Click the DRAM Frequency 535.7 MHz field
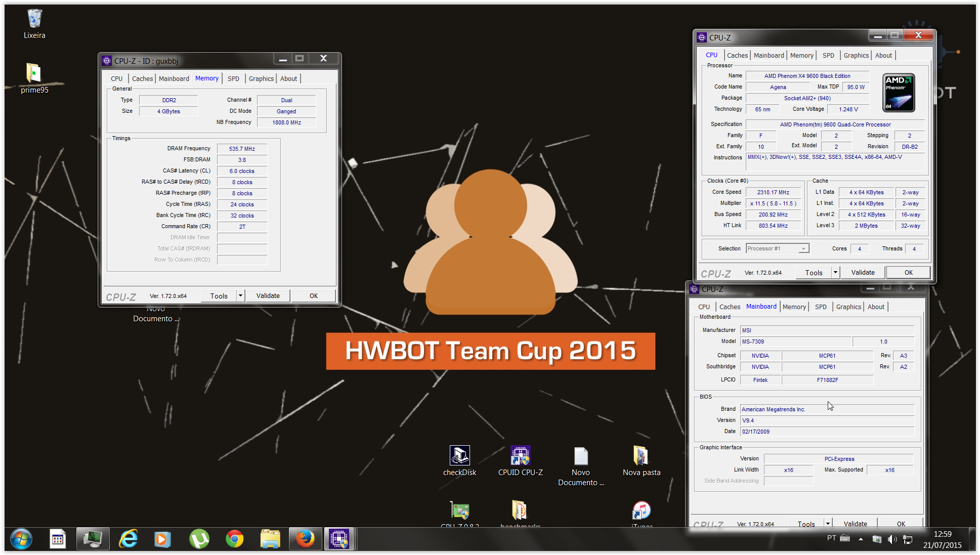Viewport: 980px width, 555px height. tap(242, 149)
